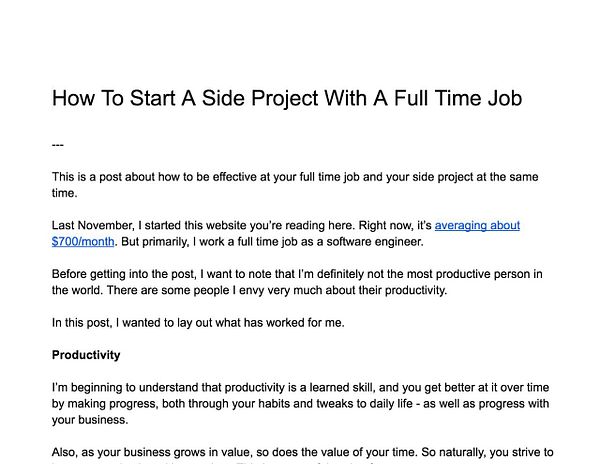Image resolution: width=600 pixels, height=464 pixels.
Task: Click the word "time." below the first paragraph
Action: (x=65, y=193)
